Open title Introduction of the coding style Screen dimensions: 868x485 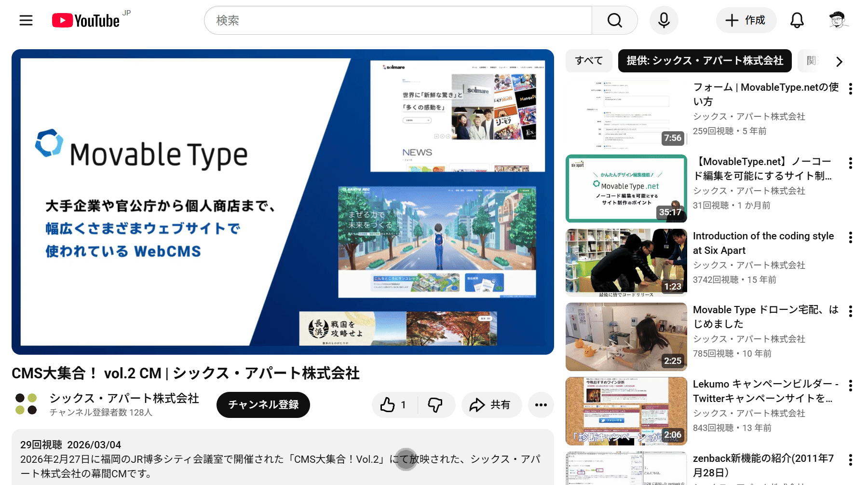763,243
